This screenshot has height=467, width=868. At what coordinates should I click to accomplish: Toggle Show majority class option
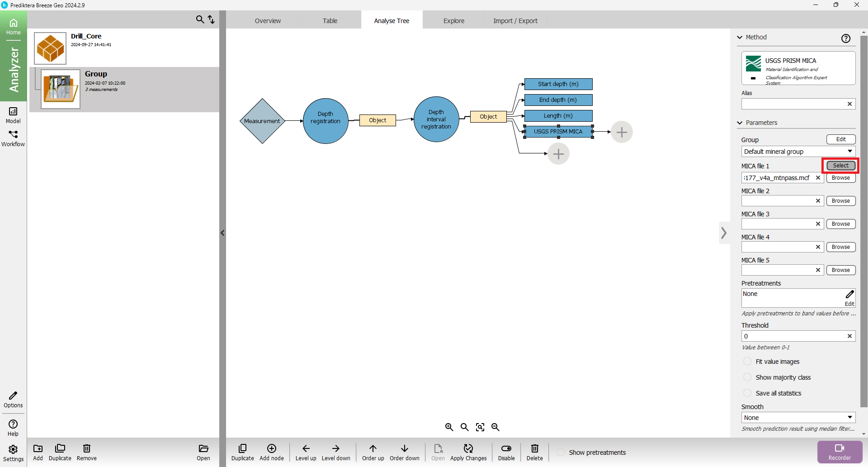(747, 377)
